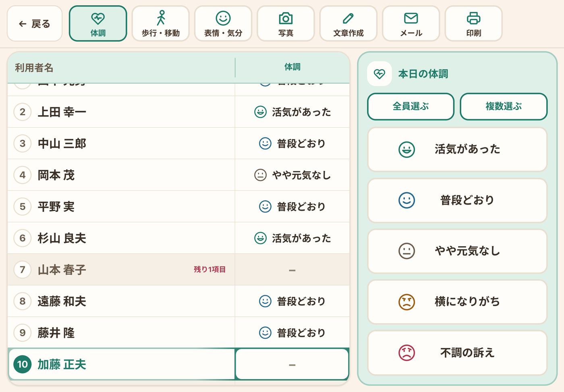Screen dimensions: 564x392
Task: Click 岡本 茂's やや元気なし status cell
Action: point(292,175)
